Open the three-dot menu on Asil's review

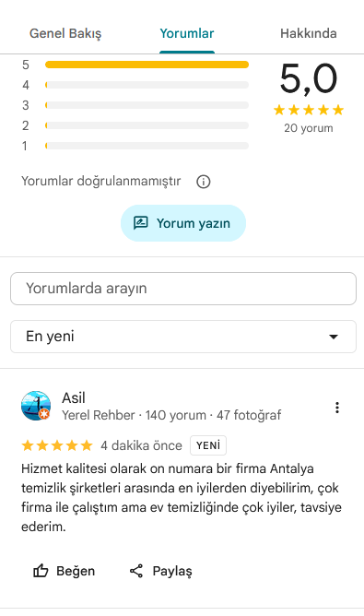337,408
